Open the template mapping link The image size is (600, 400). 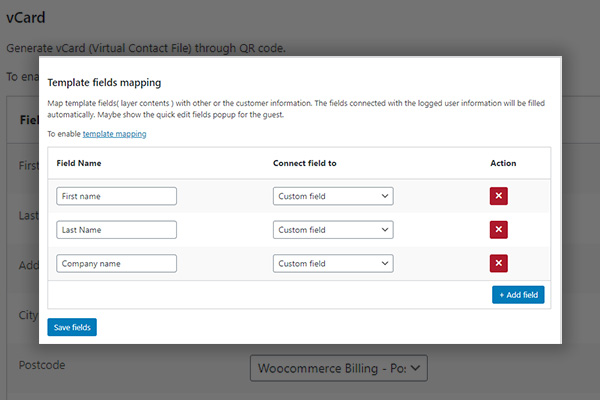(x=114, y=134)
